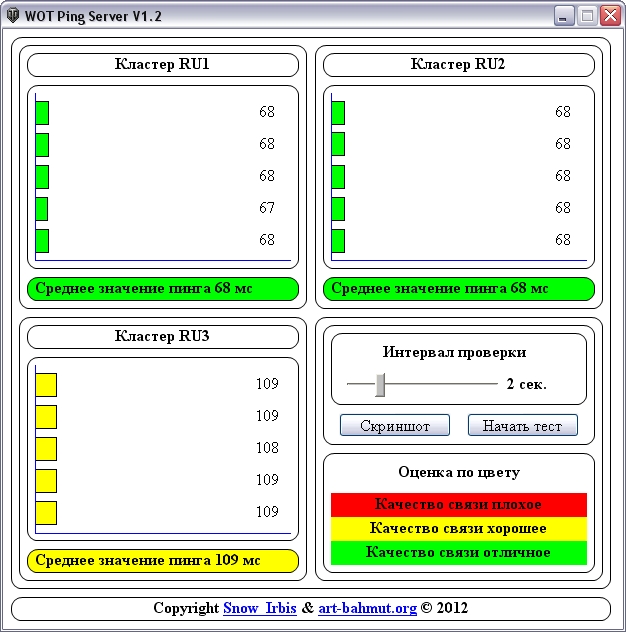Click the first green bar in RU2 chart
626x632 pixels.
[x=338, y=113]
